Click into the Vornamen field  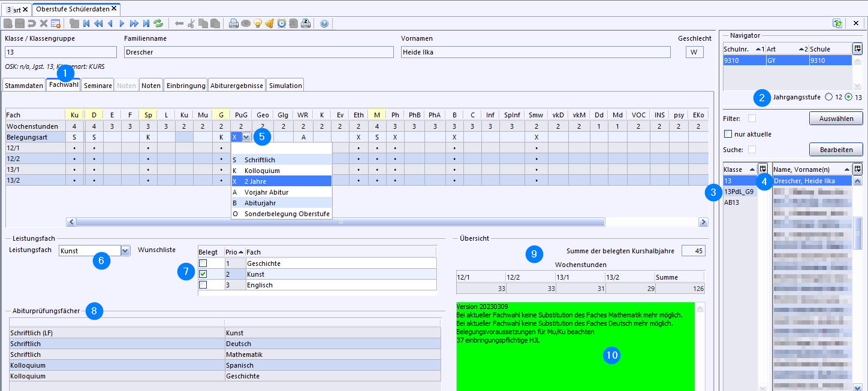click(536, 52)
